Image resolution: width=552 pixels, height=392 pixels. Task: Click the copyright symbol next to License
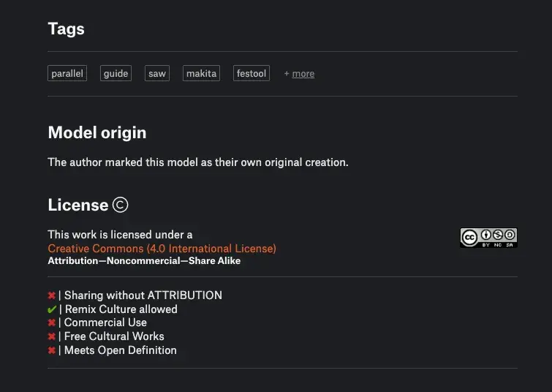(121, 205)
